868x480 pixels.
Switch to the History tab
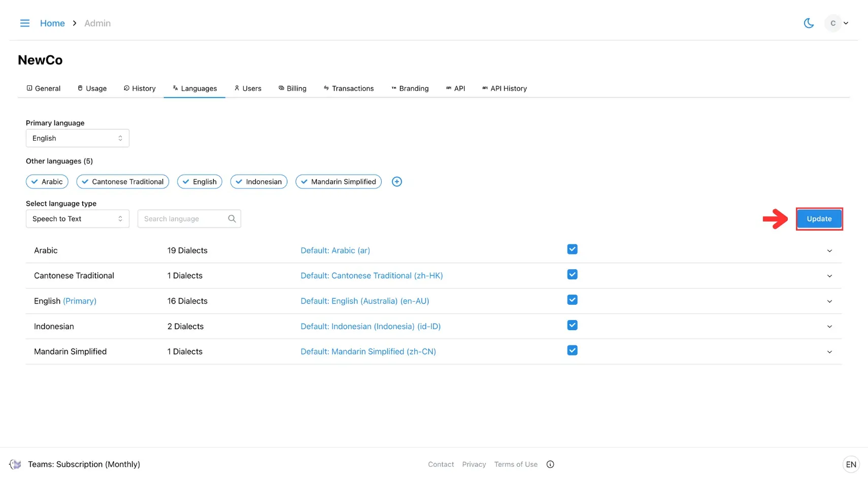tap(140, 88)
